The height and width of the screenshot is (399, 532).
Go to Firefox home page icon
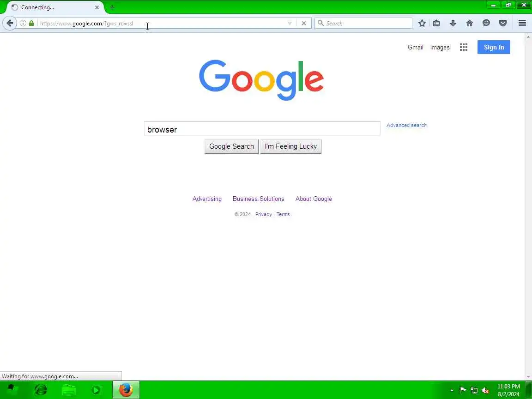[x=469, y=23]
